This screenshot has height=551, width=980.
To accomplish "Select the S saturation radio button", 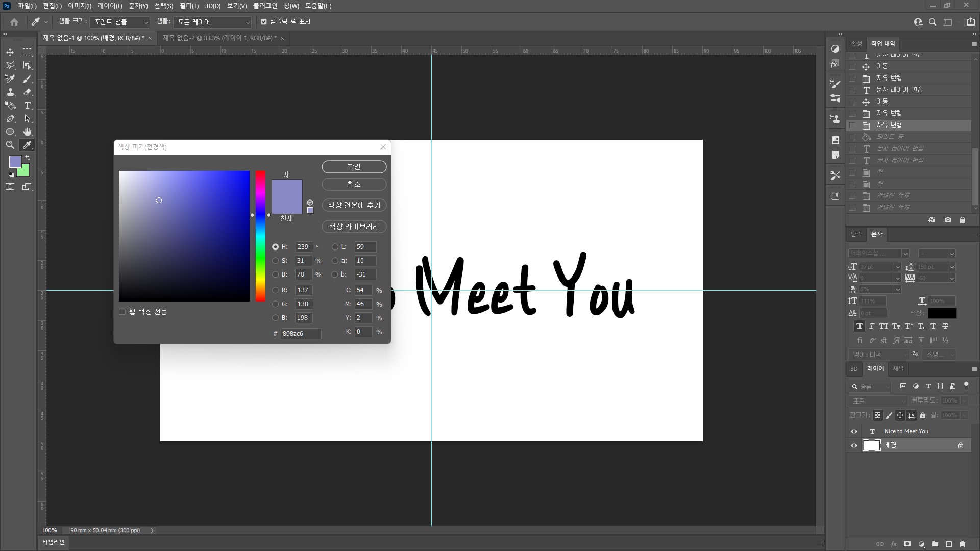I will coord(276,261).
